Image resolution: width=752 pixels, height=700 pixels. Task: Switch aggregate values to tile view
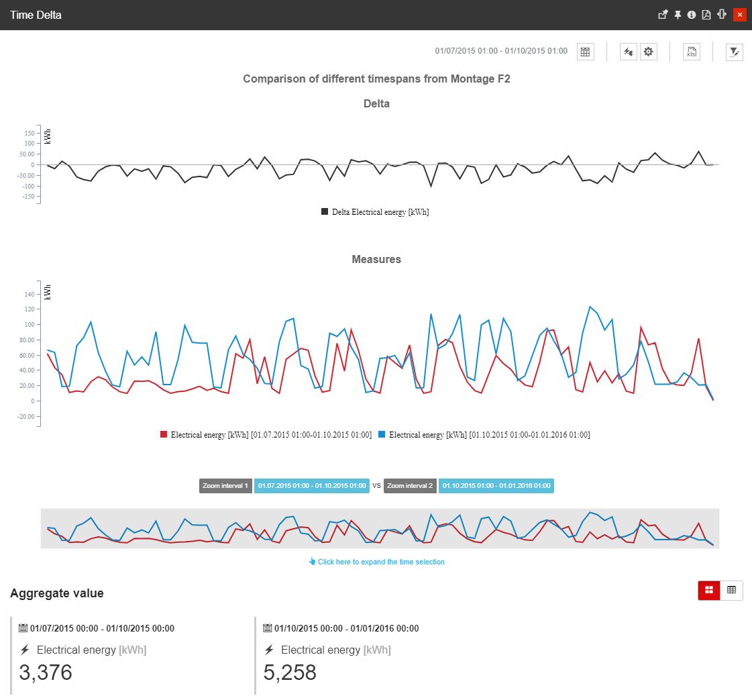[709, 590]
